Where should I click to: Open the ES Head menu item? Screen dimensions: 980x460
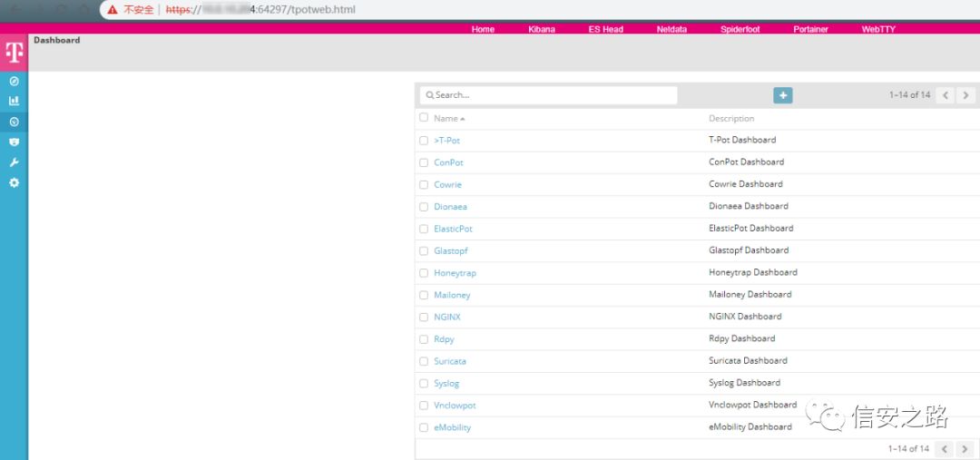coord(605,29)
